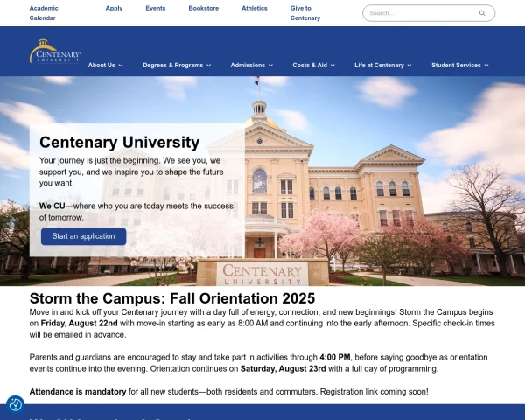Click Give to Centenary link
525x420 pixels.
(305, 13)
